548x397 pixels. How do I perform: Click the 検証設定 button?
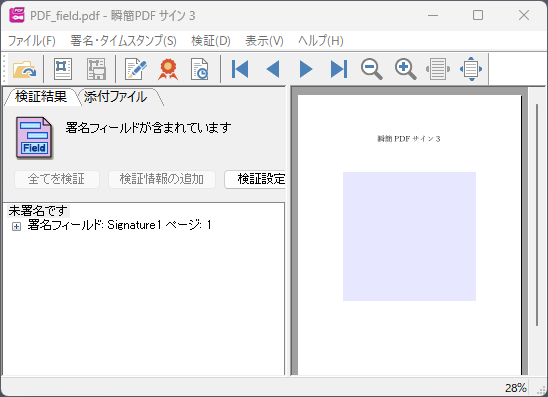click(255, 179)
